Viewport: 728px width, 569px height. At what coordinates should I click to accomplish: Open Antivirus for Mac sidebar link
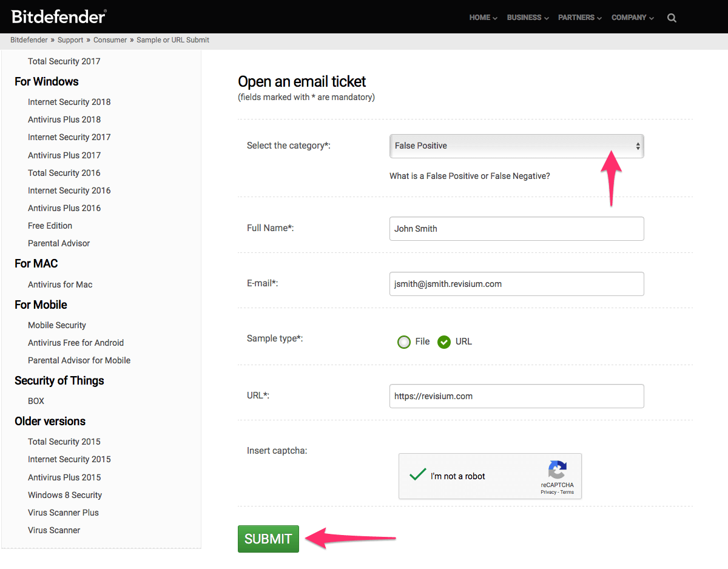pos(60,284)
